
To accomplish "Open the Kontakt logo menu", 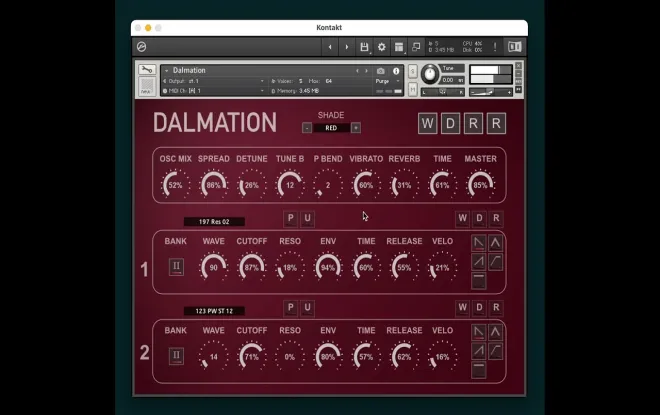I will point(141,47).
